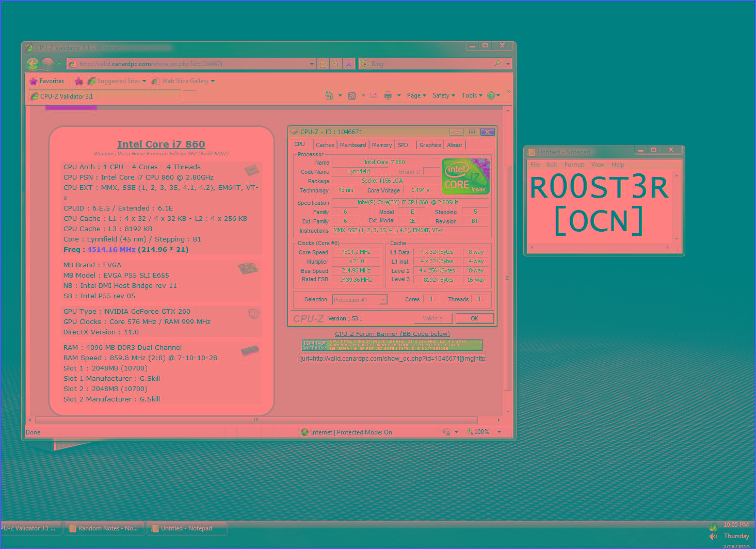This screenshot has width=756, height=549.
Task: Expand the address bar autocomplete dropdown arrow
Action: (312, 64)
